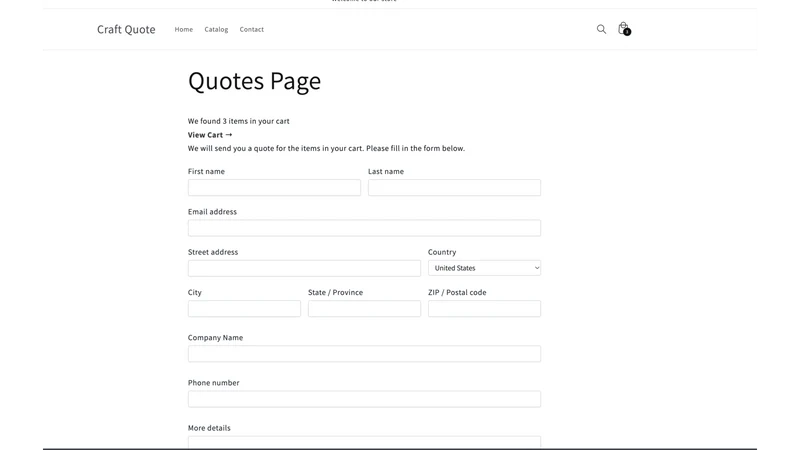
Task: Click the cart item count badge
Action: point(627,32)
